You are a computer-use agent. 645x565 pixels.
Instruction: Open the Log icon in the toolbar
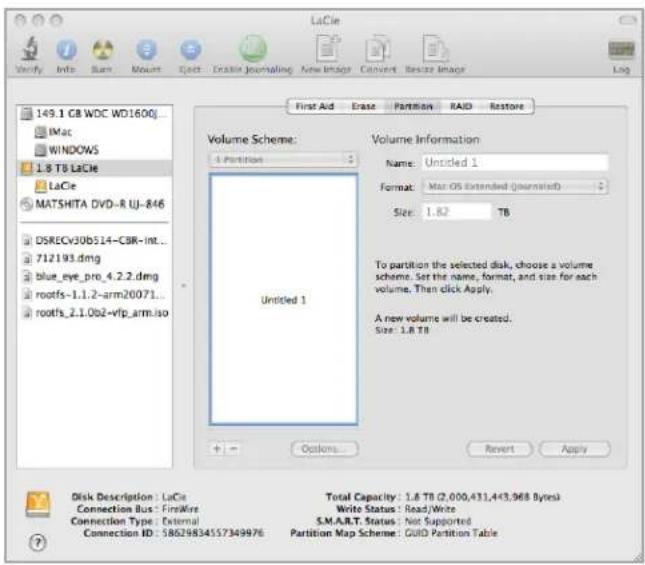[x=621, y=50]
